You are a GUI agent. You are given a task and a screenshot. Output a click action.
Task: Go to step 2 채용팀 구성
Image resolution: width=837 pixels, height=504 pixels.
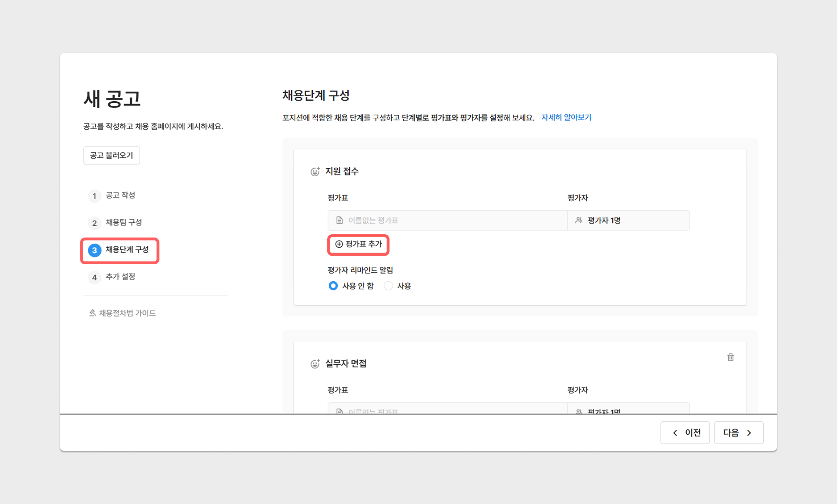pyautogui.click(x=123, y=222)
